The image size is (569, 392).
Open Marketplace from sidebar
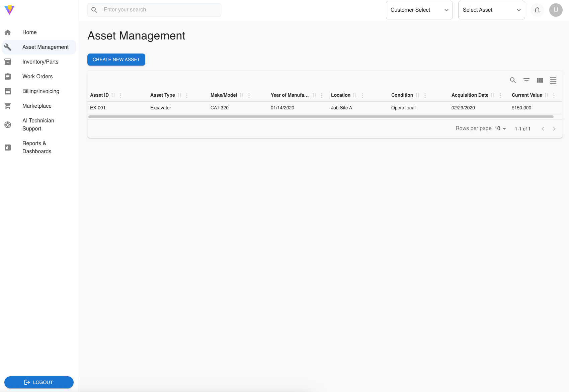(39, 106)
